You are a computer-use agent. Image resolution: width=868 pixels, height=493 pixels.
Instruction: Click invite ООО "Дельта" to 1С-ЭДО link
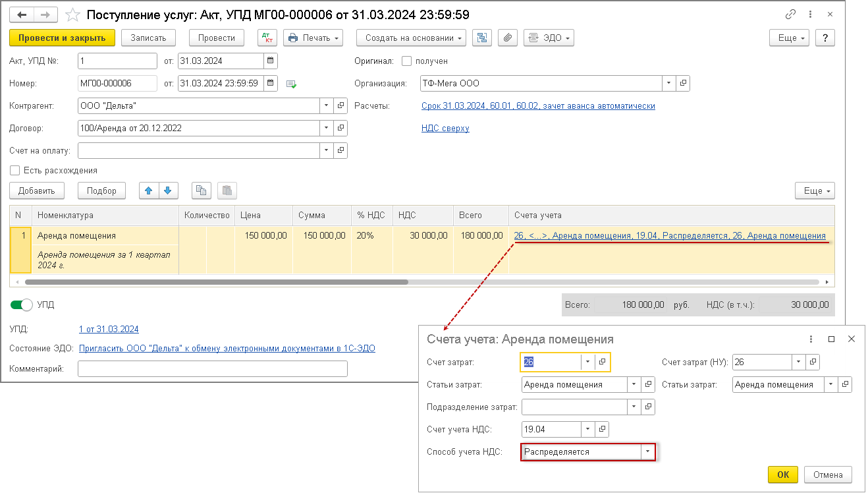click(227, 348)
